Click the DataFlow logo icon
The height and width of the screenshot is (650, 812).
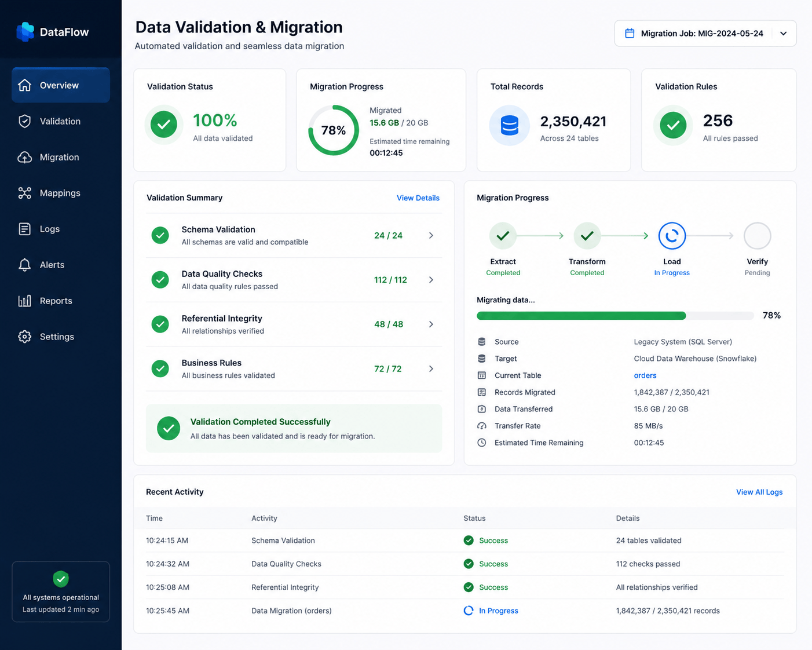(25, 32)
